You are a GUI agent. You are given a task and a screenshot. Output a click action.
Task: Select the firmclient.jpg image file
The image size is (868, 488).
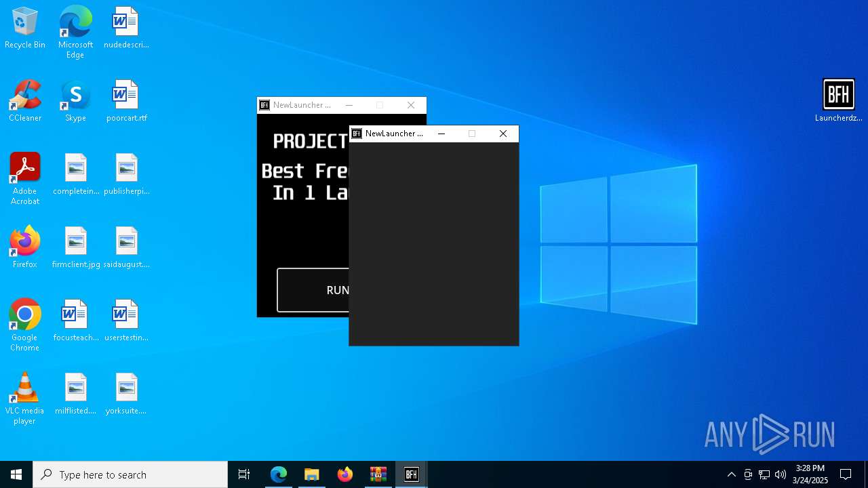point(75,248)
